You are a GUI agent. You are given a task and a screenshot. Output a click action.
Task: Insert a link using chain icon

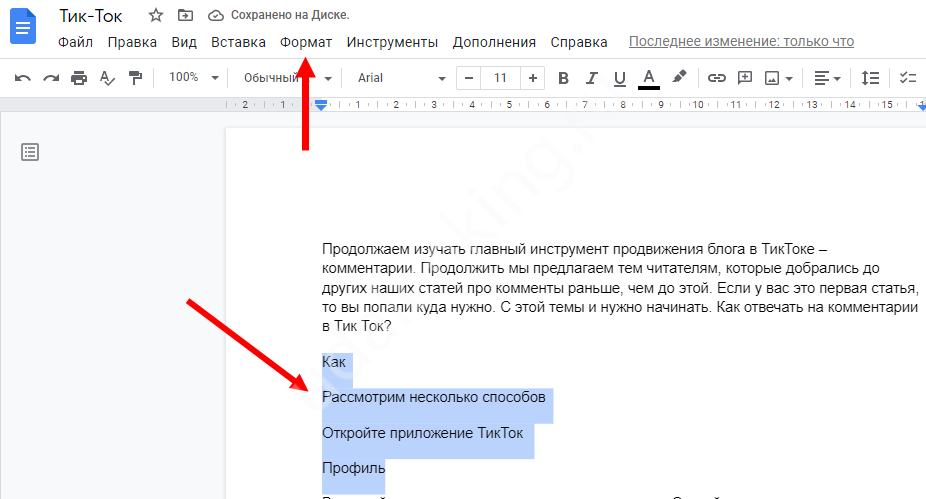coord(716,78)
